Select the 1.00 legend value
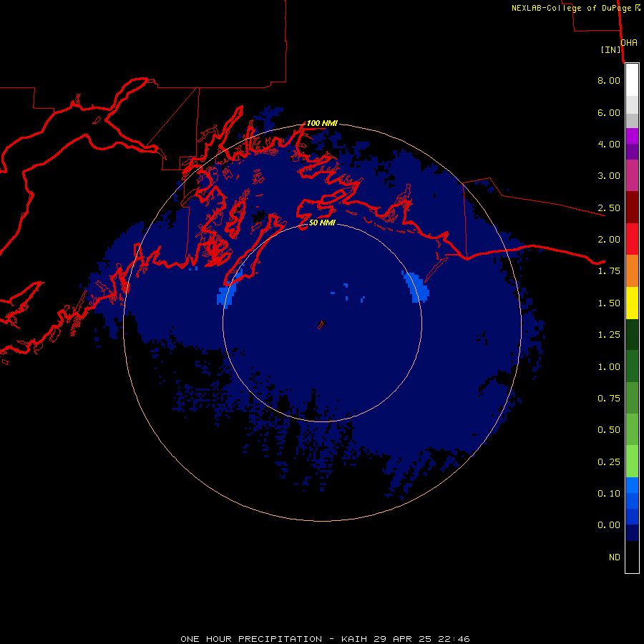The image size is (644, 644). click(609, 367)
